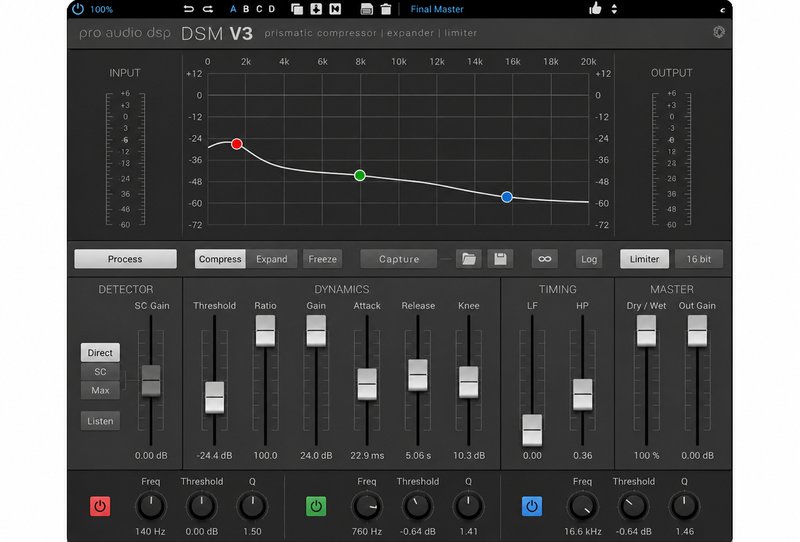Select Max detector mode
Image resolution: width=800 pixels, height=542 pixels.
[x=100, y=390]
